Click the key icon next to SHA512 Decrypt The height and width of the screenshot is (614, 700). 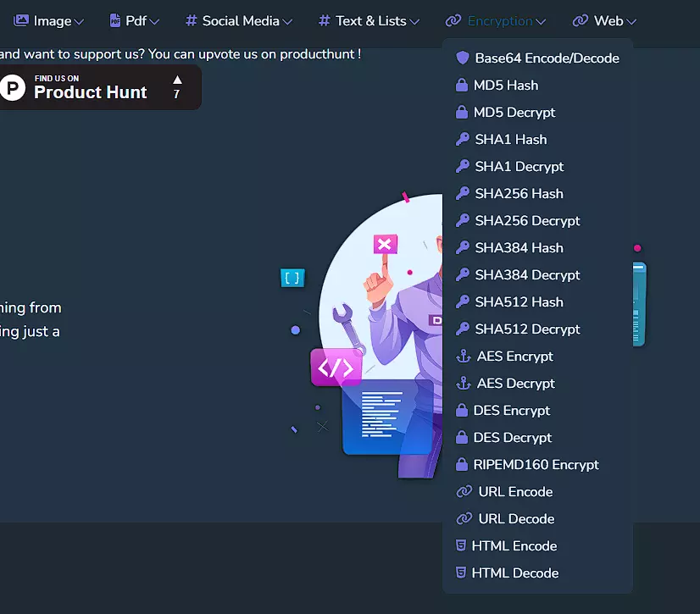pyautogui.click(x=463, y=329)
